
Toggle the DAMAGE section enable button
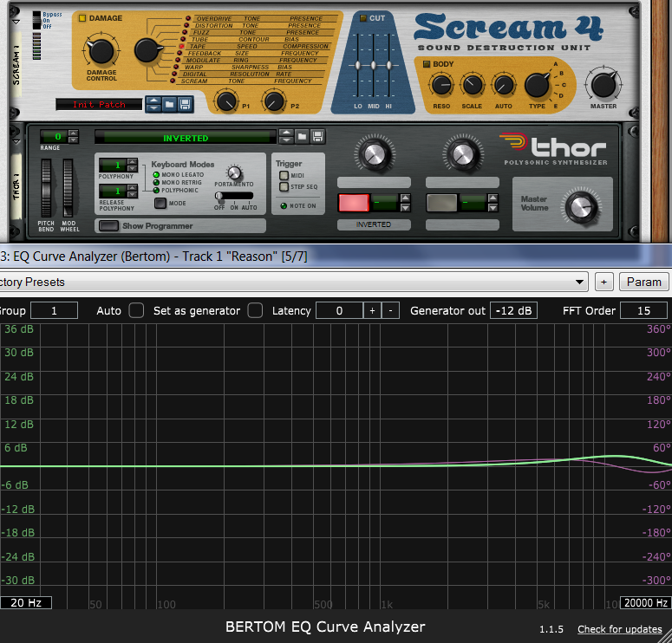[x=82, y=18]
